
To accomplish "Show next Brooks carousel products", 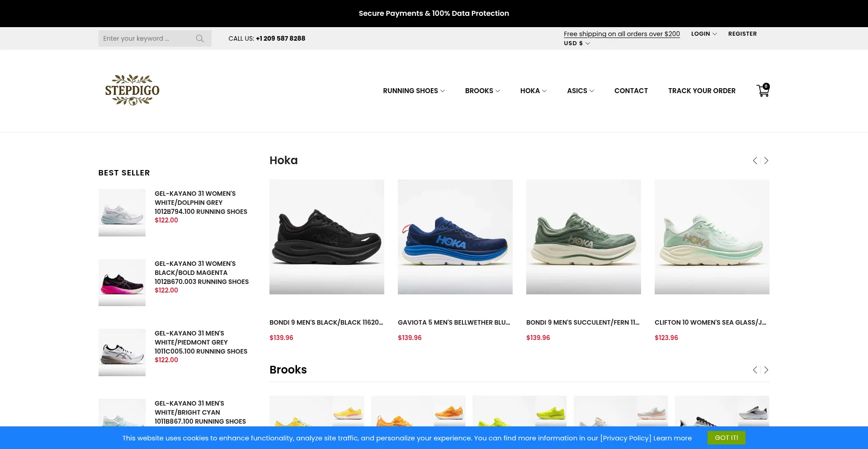I will point(766,370).
